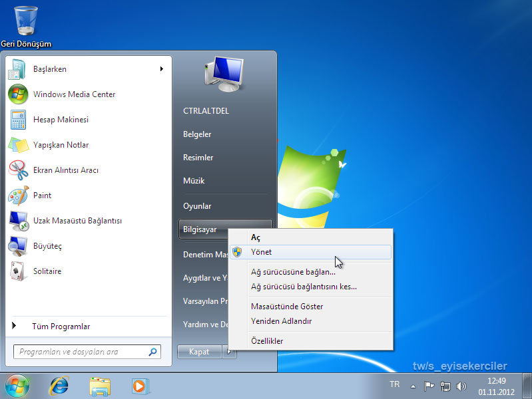Open Yardım ve Destek link
Image resolution: width=532 pixels, height=399 pixels.
[205, 325]
